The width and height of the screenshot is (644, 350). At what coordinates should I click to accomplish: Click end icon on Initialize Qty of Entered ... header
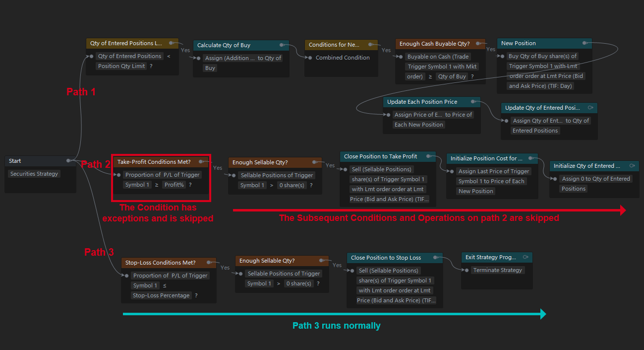pyautogui.click(x=632, y=165)
